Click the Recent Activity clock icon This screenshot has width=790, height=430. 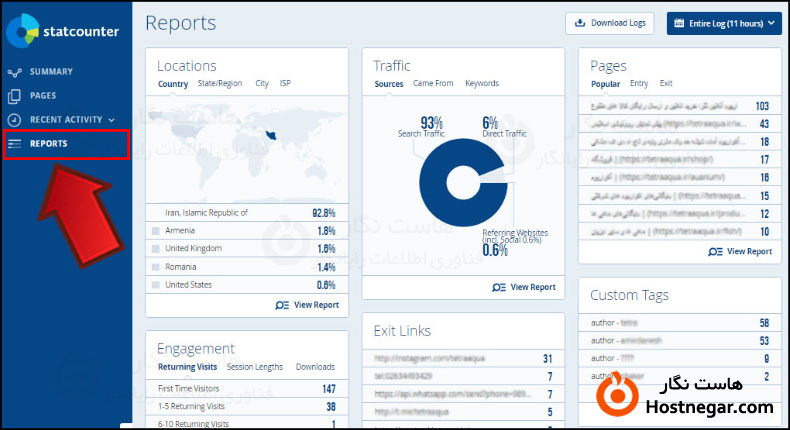tap(14, 120)
